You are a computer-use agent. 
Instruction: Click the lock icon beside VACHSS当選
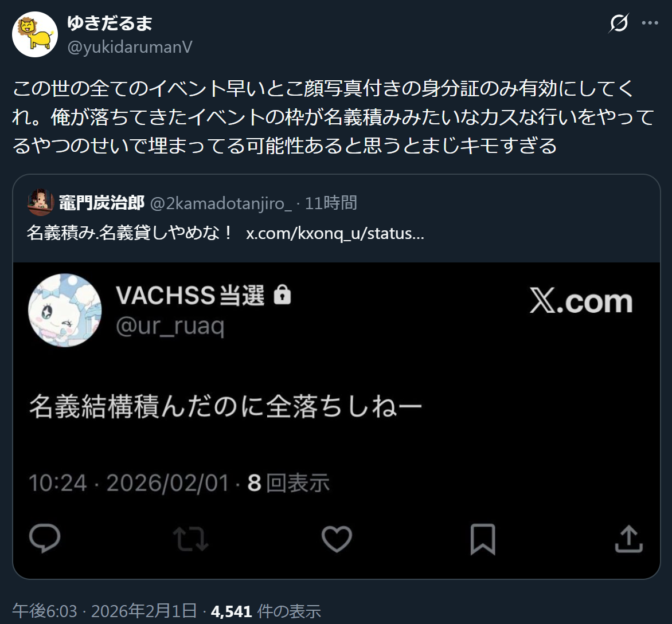click(283, 295)
